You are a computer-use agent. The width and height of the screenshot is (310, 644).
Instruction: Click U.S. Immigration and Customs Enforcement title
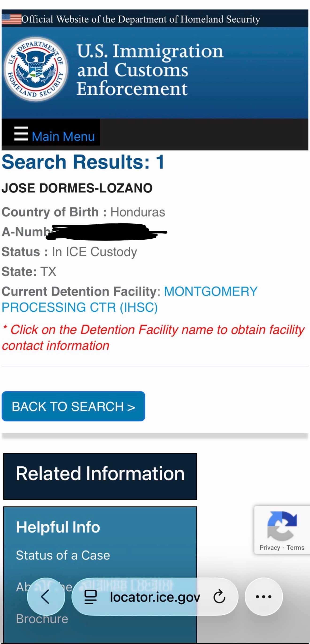pyautogui.click(x=150, y=70)
